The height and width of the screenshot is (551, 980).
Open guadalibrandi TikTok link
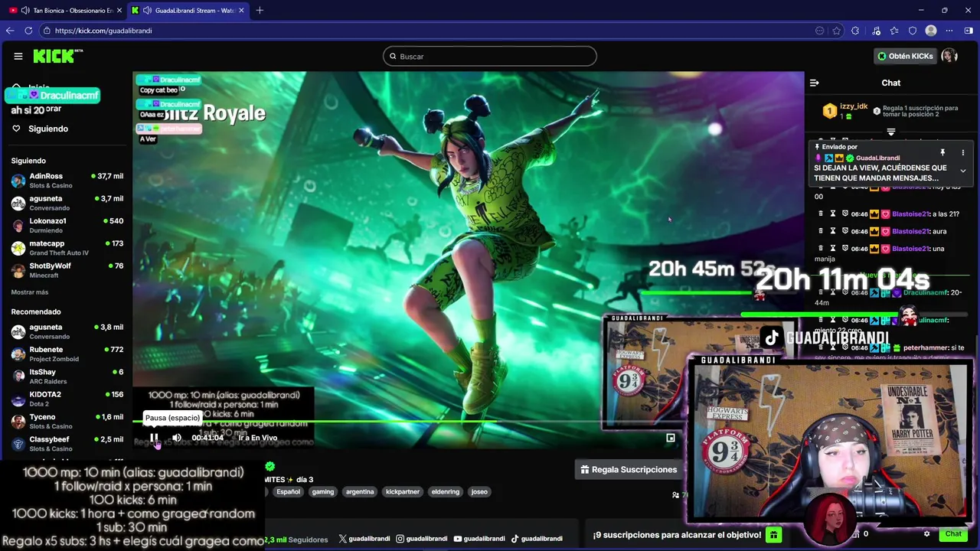(537, 539)
